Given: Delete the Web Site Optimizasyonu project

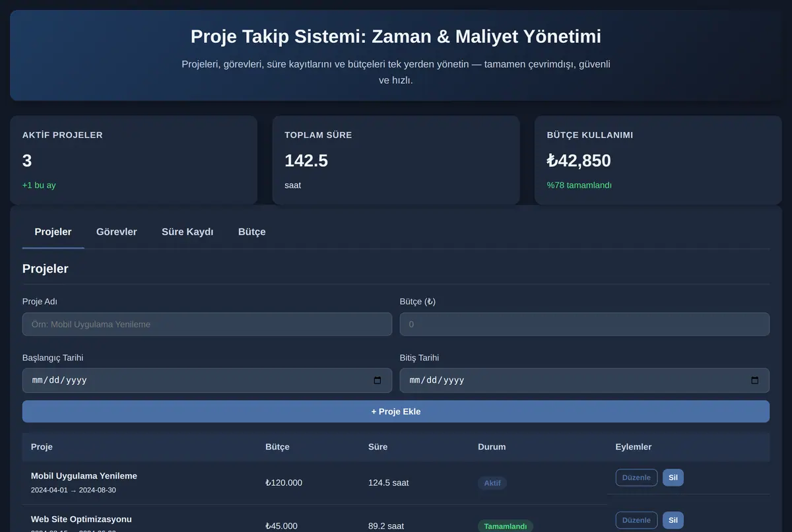Looking at the screenshot, I should pos(673,520).
